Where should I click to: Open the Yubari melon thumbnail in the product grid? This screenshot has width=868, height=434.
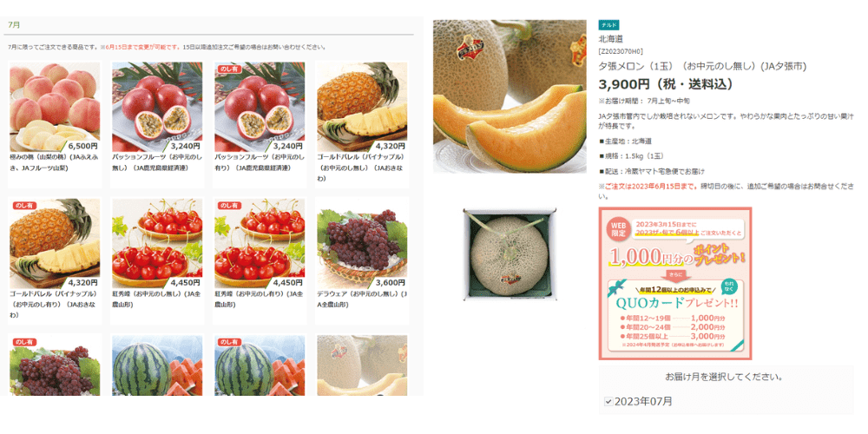click(362, 365)
